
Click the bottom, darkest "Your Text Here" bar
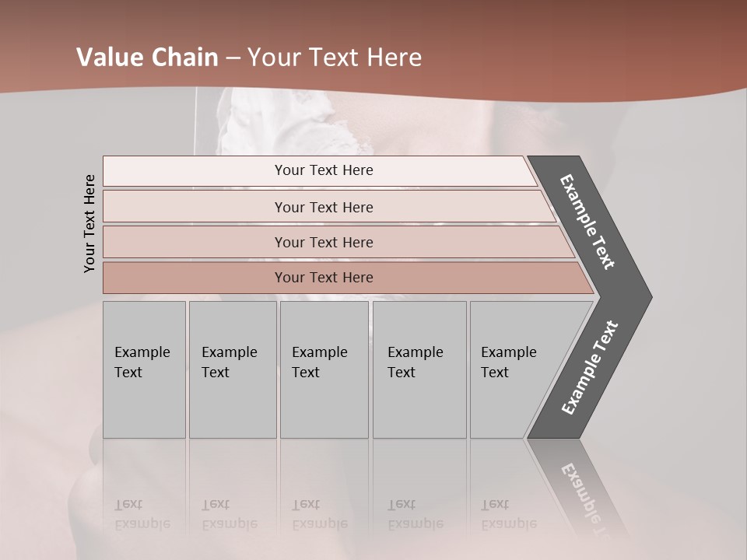323,278
